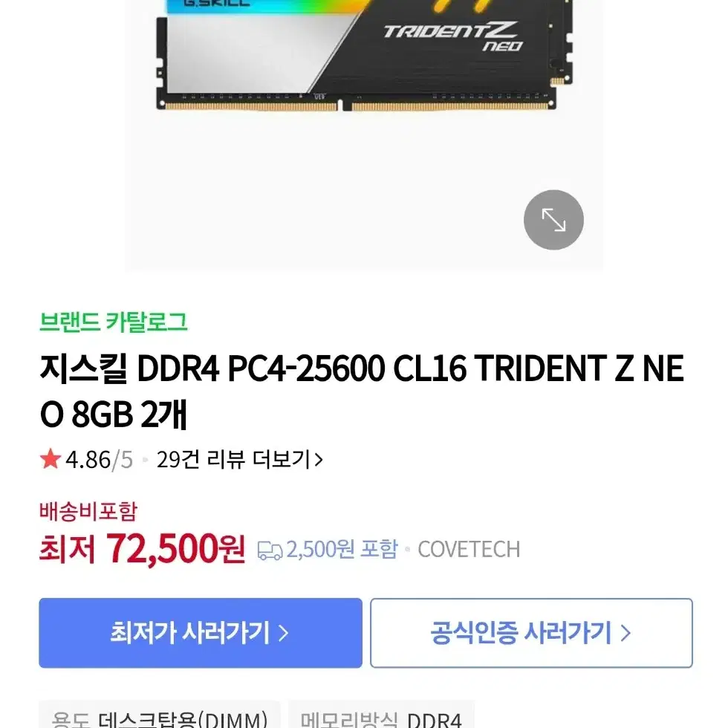Click the arrow on 최저가 사러가기
Viewport: 728px width, 728px height.
coord(283,633)
